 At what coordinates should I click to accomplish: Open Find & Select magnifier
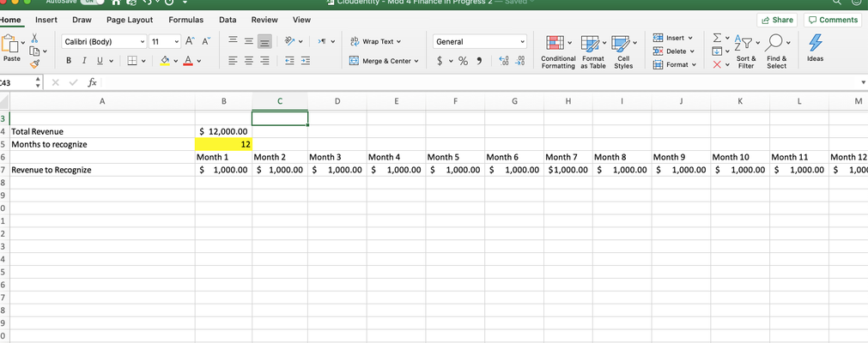[776, 52]
